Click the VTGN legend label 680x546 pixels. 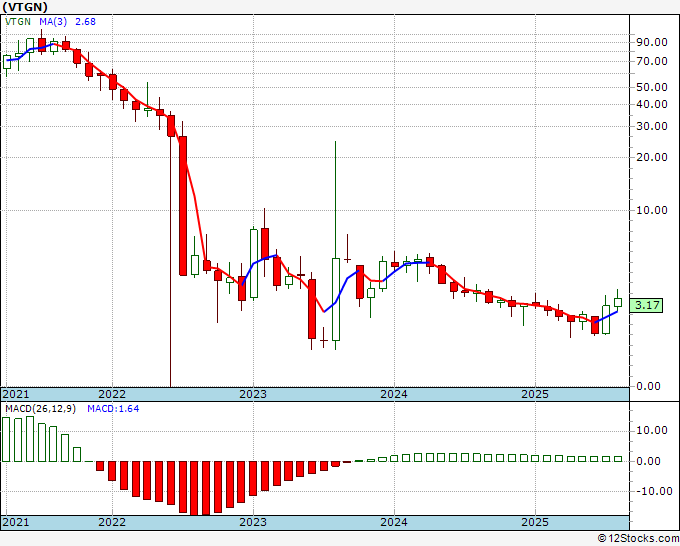pyautogui.click(x=18, y=21)
